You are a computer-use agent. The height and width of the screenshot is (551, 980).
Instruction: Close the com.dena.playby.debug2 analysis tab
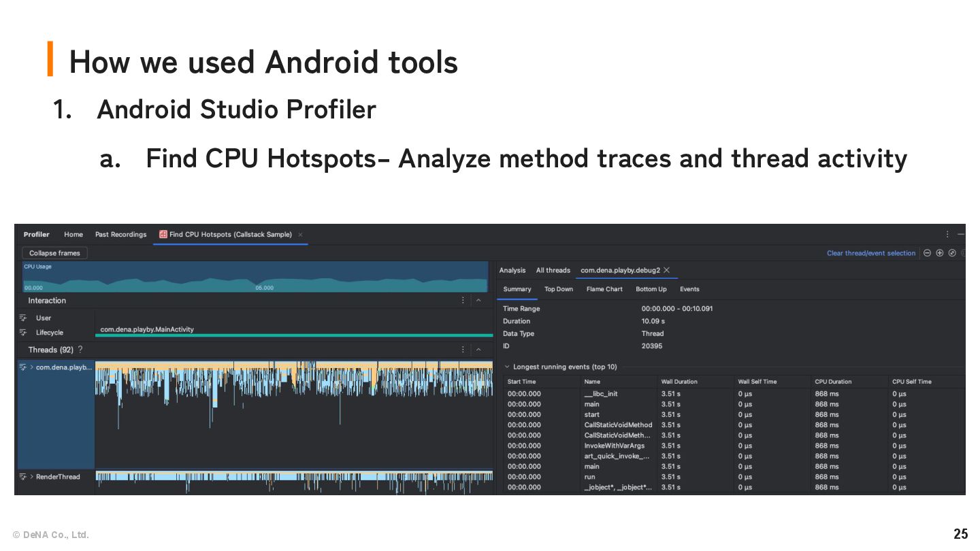pyautogui.click(x=667, y=270)
